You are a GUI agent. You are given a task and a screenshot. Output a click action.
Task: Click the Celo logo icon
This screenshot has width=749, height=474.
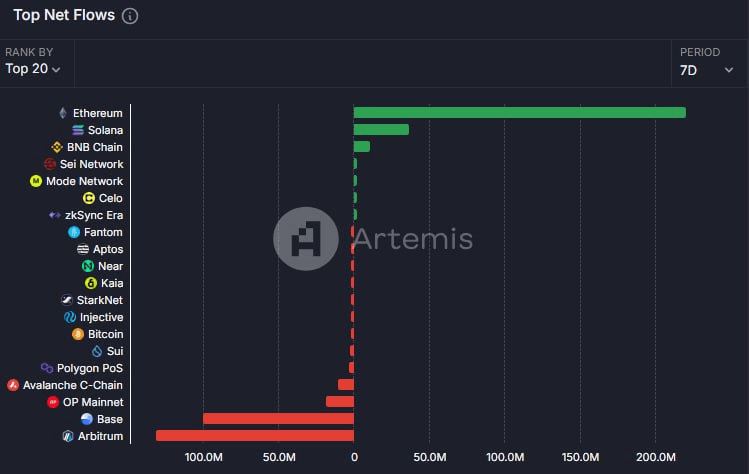pyautogui.click(x=89, y=198)
